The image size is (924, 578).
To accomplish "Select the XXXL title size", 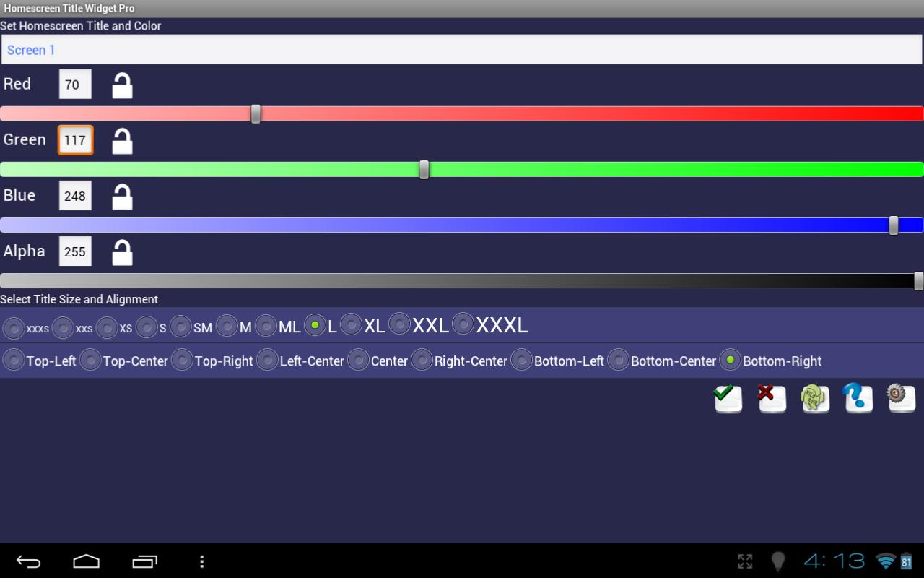I will click(x=490, y=324).
